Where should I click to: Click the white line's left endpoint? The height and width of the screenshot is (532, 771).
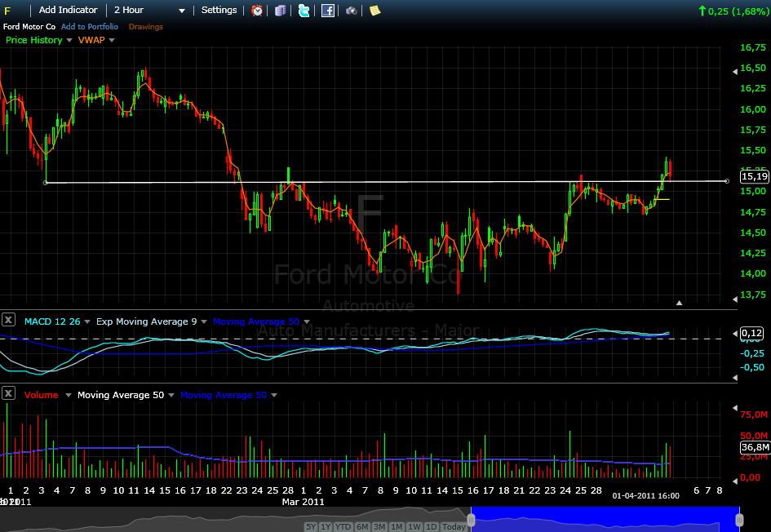point(45,183)
